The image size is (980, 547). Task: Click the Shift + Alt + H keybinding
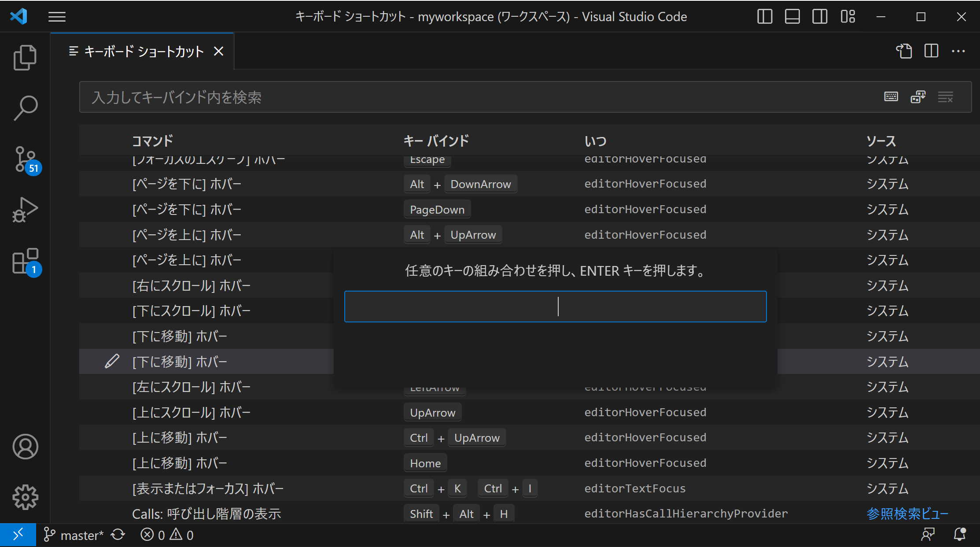click(x=459, y=514)
